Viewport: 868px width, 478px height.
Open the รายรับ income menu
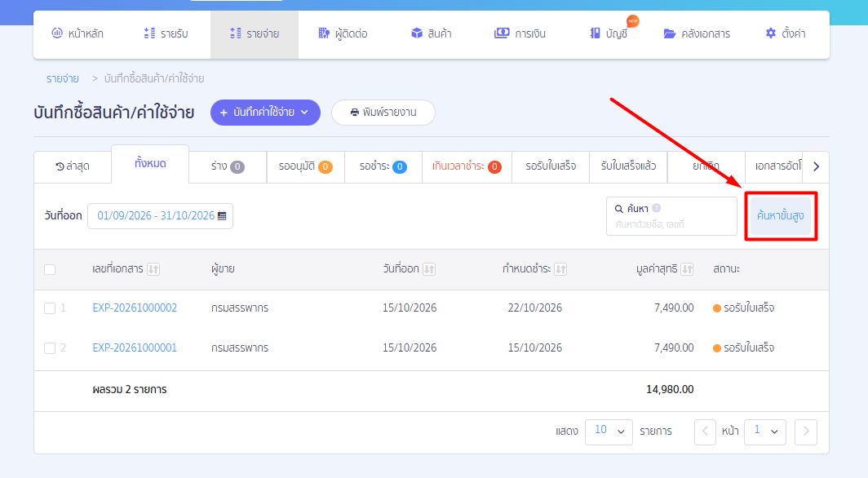tap(166, 33)
